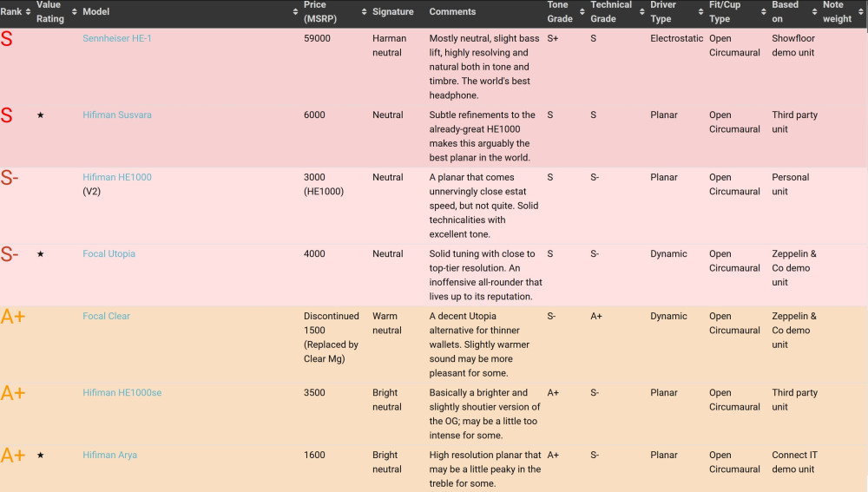Click the Focal Utopia value star
Image resolution: width=868 pixels, height=492 pixels.
click(41, 254)
